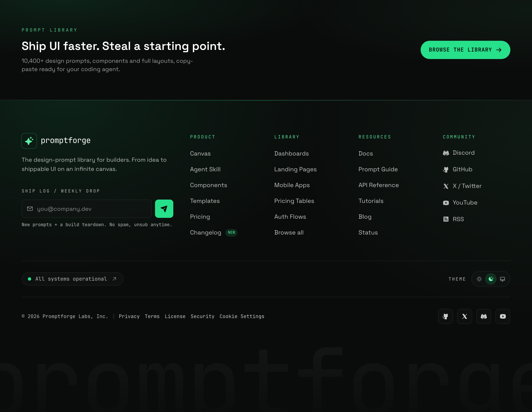Open the Canvas product link
532x412 pixels.
[x=200, y=153]
